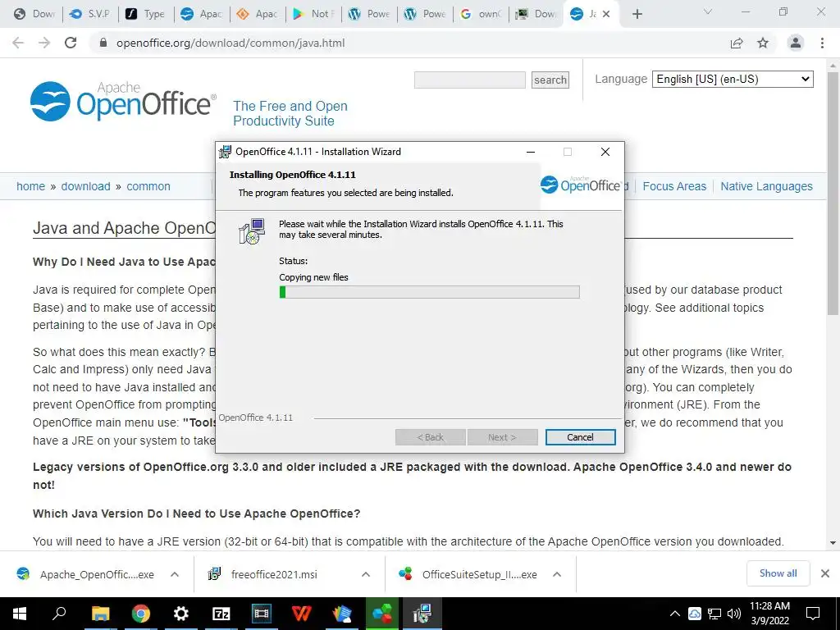Screen dimensions: 840x630
Task: Open the Focus Areas link
Action: tap(674, 186)
